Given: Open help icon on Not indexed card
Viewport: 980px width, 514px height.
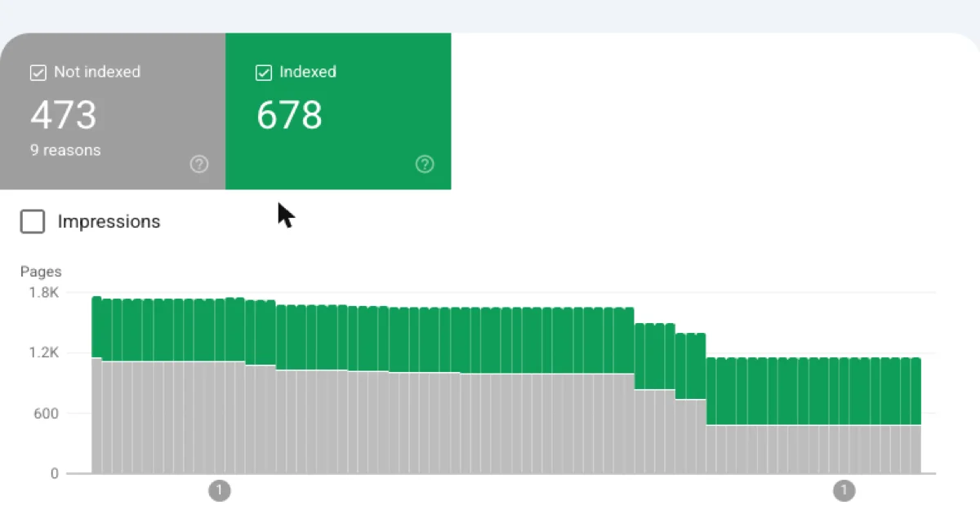Looking at the screenshot, I should click(x=199, y=165).
